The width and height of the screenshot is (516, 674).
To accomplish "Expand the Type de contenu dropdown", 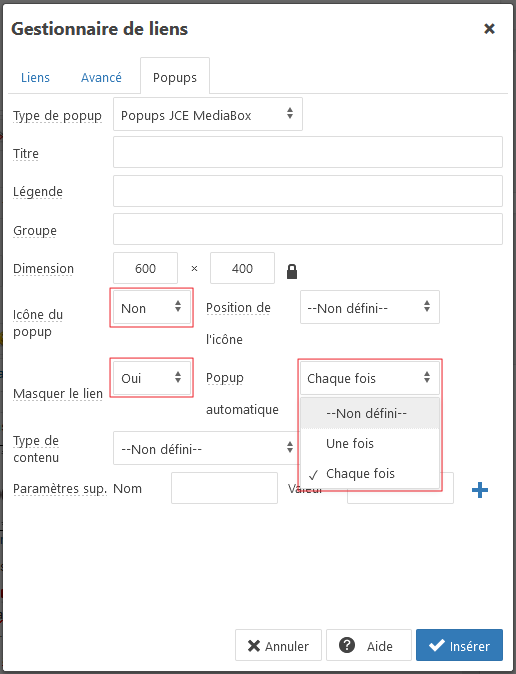I will coord(206,449).
